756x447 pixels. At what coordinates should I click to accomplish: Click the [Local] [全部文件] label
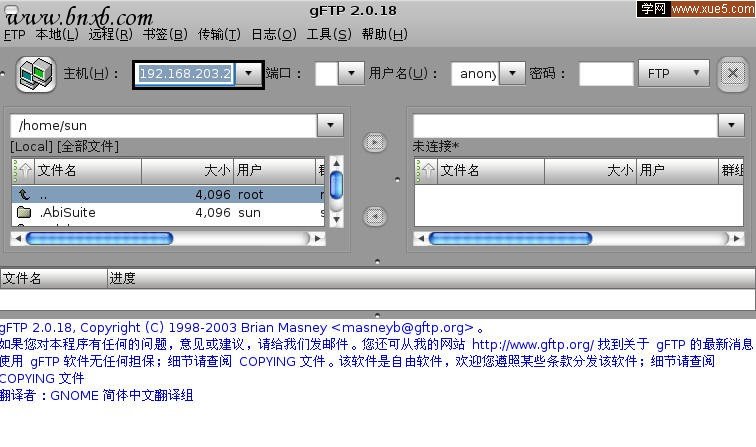coord(65,146)
